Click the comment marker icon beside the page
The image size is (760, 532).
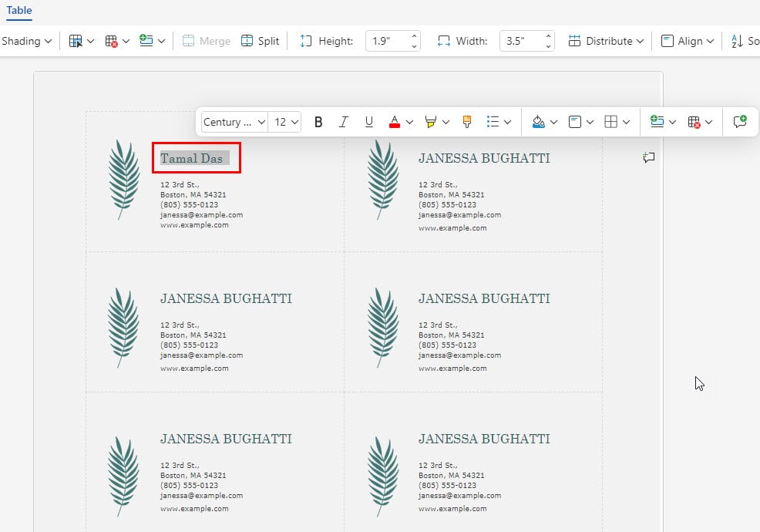(649, 158)
